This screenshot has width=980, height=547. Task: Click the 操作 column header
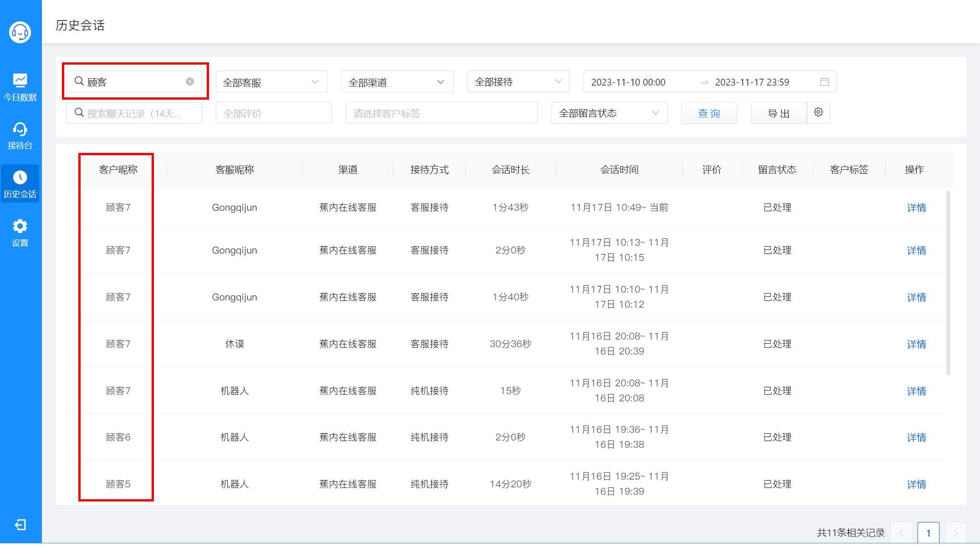point(914,170)
